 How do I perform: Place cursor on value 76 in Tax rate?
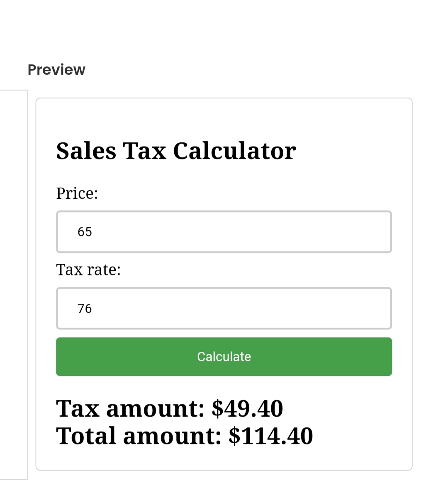(85, 308)
